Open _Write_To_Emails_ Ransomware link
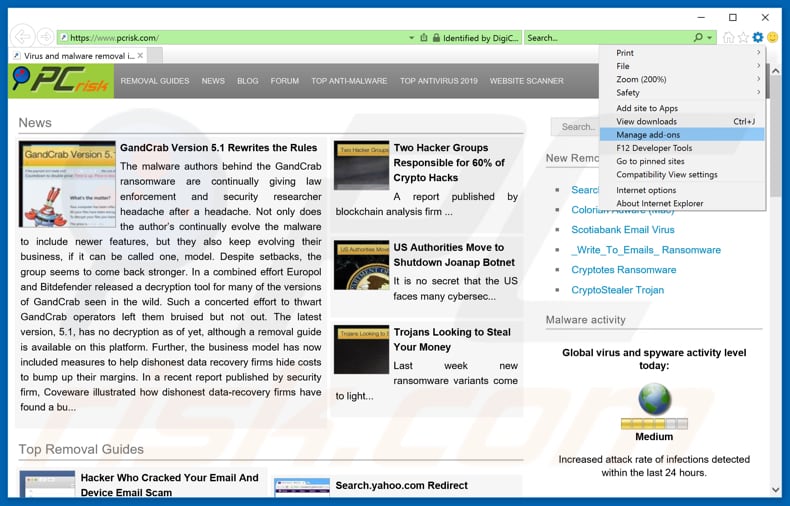Viewport: 790px width, 506px height. pyautogui.click(x=646, y=250)
